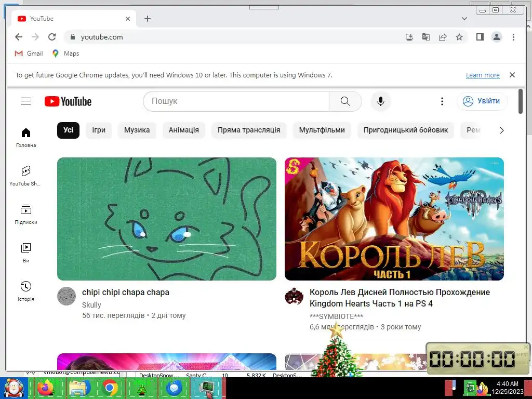The width and height of the screenshot is (532, 399).
Task: Select the Пряма трансляція chip
Action: point(249,130)
